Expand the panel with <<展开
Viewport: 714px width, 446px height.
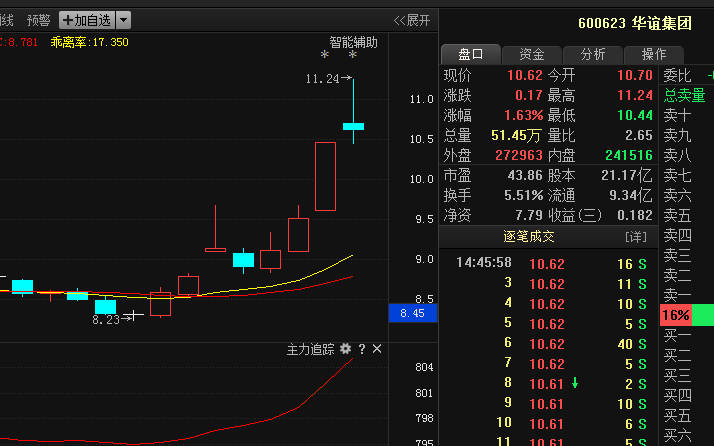click(412, 21)
